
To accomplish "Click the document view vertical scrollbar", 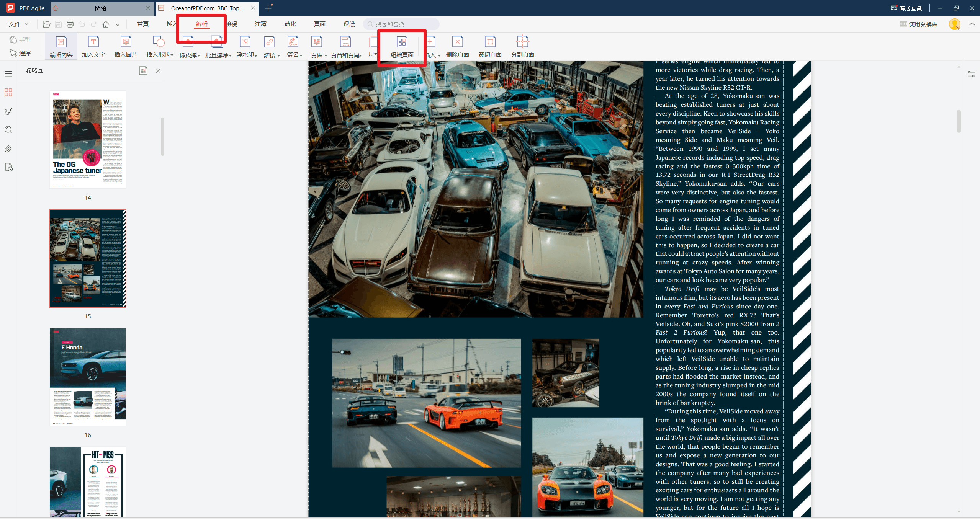I will pyautogui.click(x=959, y=121).
